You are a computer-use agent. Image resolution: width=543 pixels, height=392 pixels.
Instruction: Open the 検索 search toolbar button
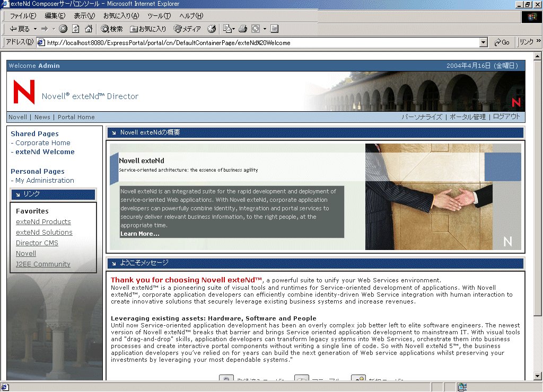[111, 29]
